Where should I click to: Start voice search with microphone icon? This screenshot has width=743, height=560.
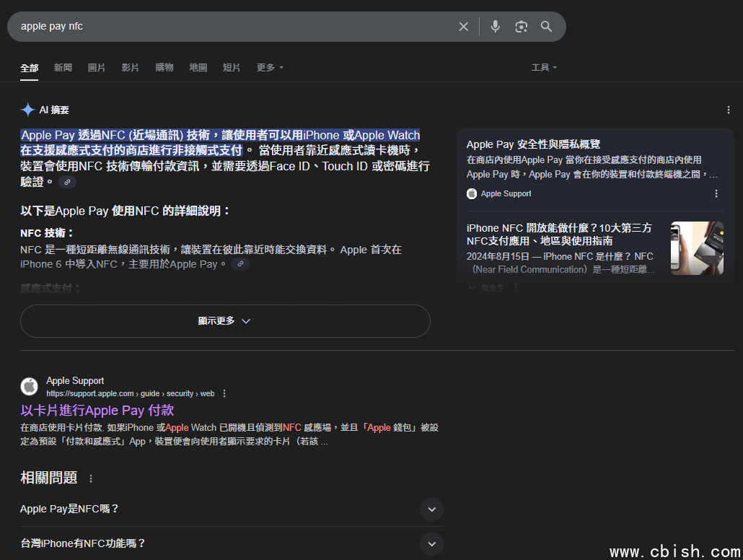tap(495, 27)
